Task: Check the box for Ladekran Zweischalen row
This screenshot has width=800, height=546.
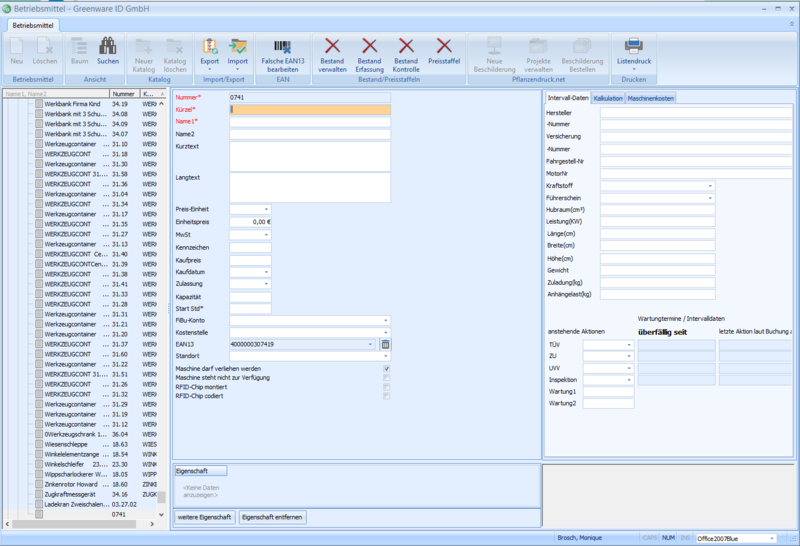Action: [x=39, y=504]
